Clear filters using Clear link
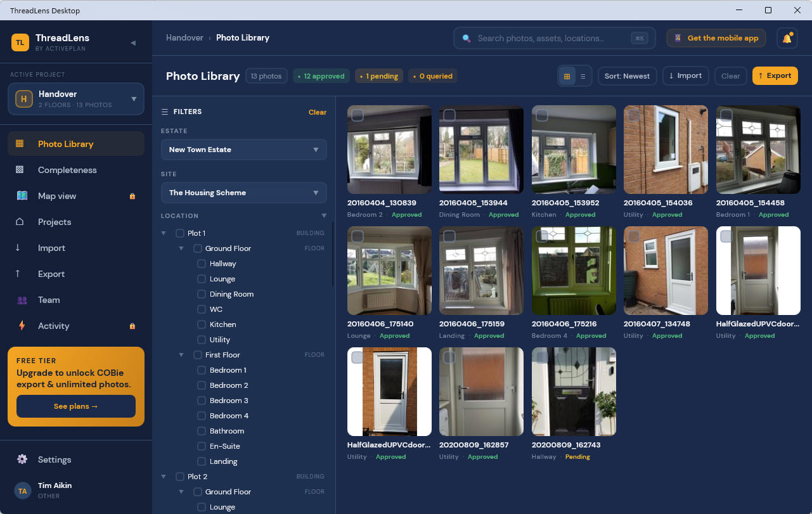This screenshot has height=514, width=812. pos(318,112)
